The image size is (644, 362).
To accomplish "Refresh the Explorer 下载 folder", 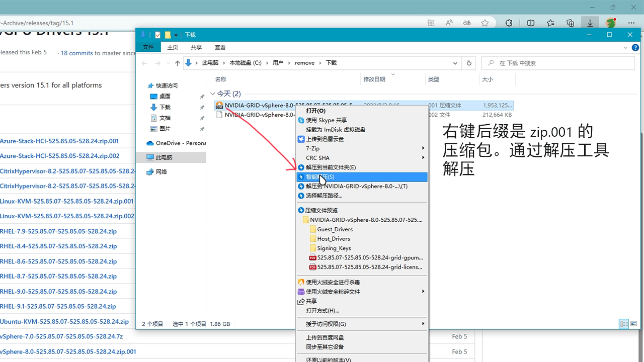I will [x=469, y=63].
